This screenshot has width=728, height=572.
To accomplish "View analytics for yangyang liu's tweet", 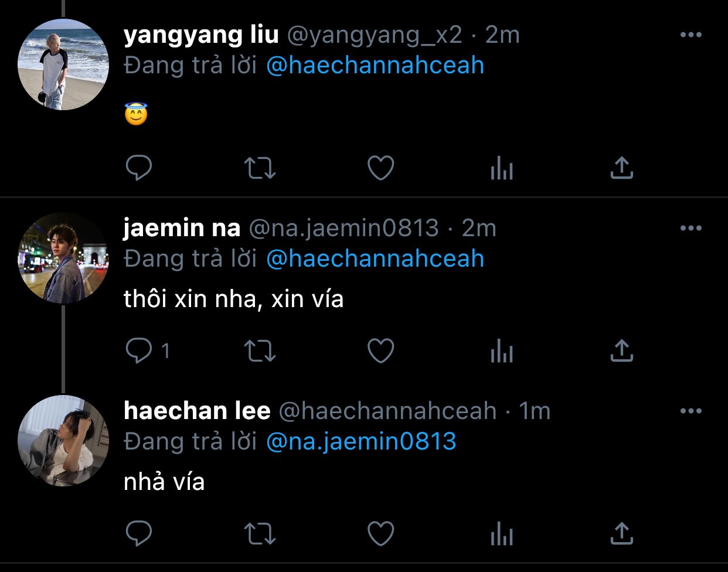I will click(501, 169).
